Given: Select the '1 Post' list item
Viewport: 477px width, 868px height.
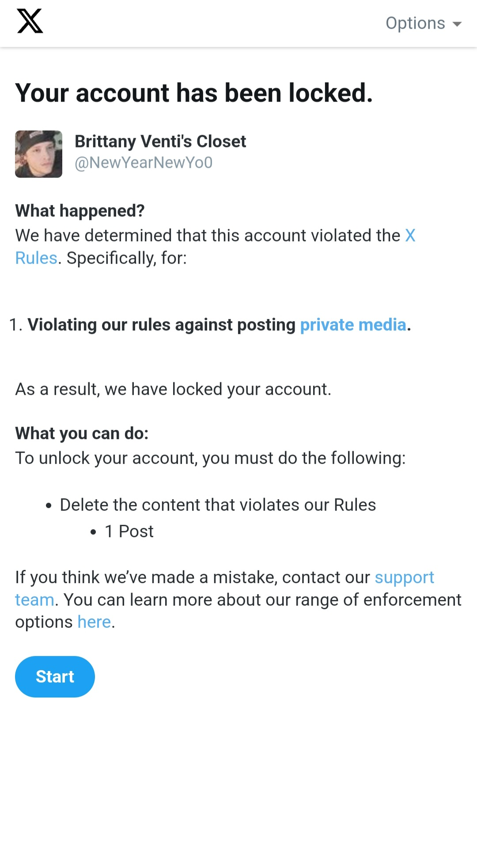Looking at the screenshot, I should pyautogui.click(x=129, y=531).
